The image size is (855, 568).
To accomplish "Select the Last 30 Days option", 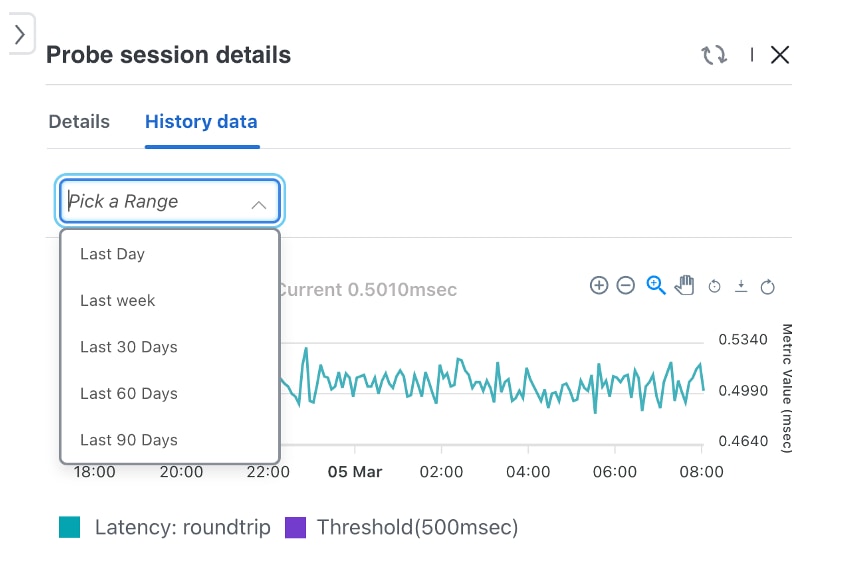I will [x=129, y=347].
